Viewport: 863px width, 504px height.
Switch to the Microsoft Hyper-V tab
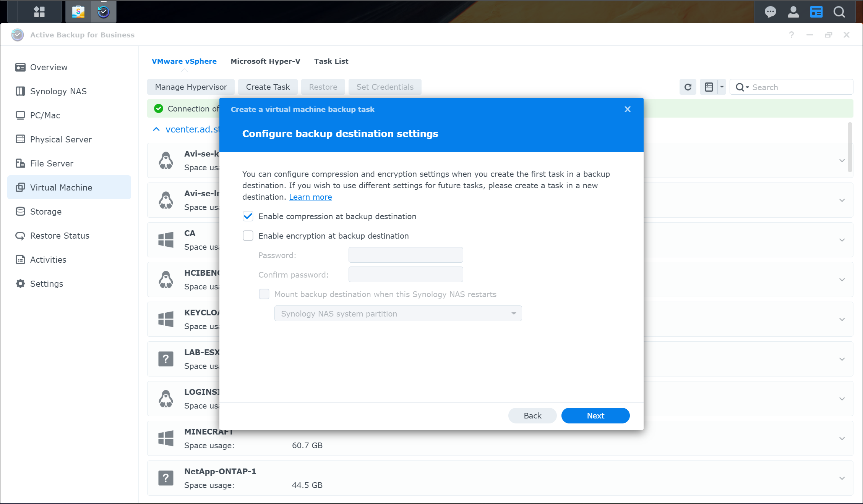(265, 61)
